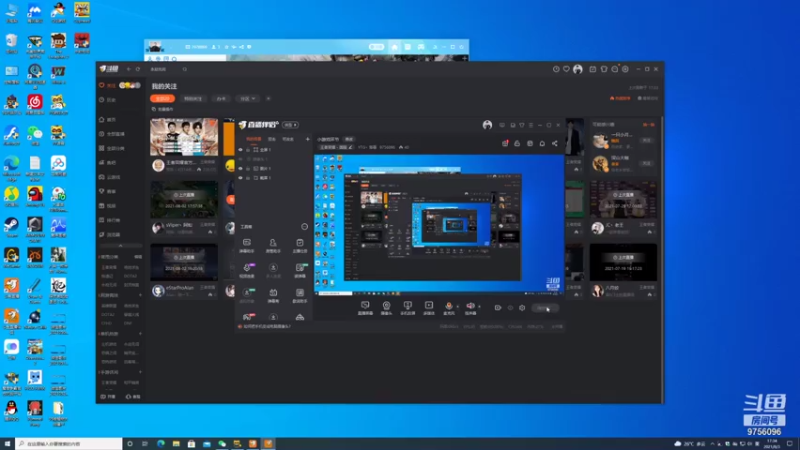Click the heart icon in Douyu title bar
The width and height of the screenshot is (800, 450).
point(566,69)
